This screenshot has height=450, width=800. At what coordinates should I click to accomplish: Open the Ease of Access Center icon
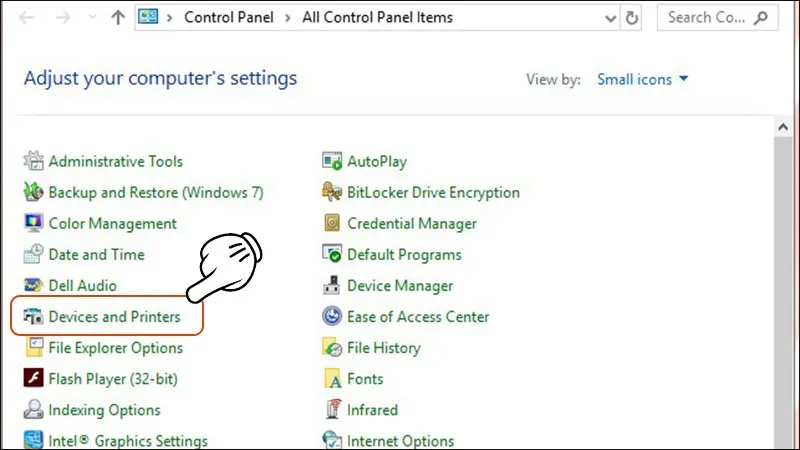(x=332, y=317)
